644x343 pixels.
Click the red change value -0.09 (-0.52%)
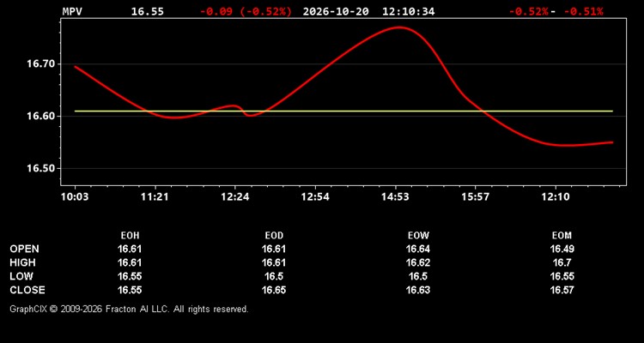246,11
